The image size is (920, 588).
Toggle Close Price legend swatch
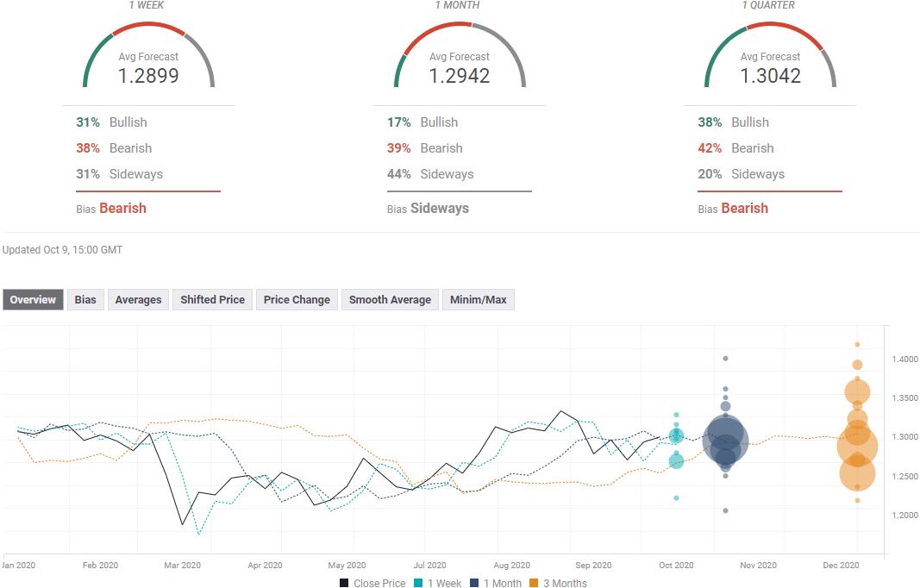(x=344, y=583)
